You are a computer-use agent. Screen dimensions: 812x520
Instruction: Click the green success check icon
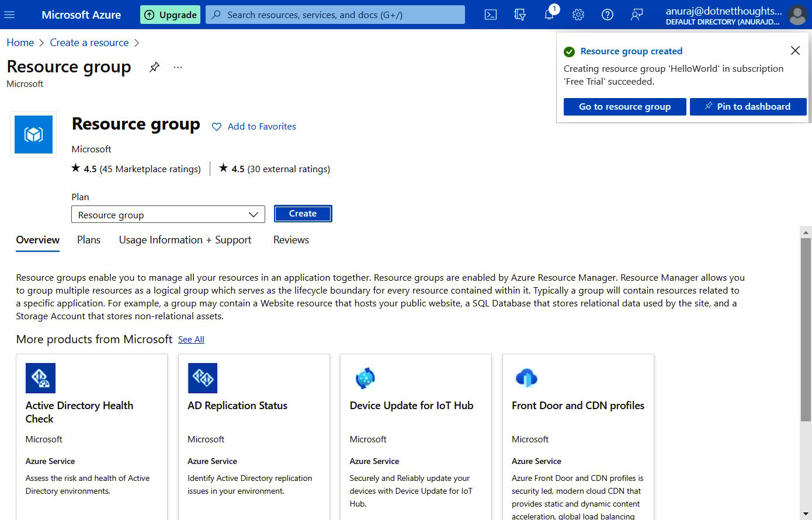pyautogui.click(x=569, y=51)
